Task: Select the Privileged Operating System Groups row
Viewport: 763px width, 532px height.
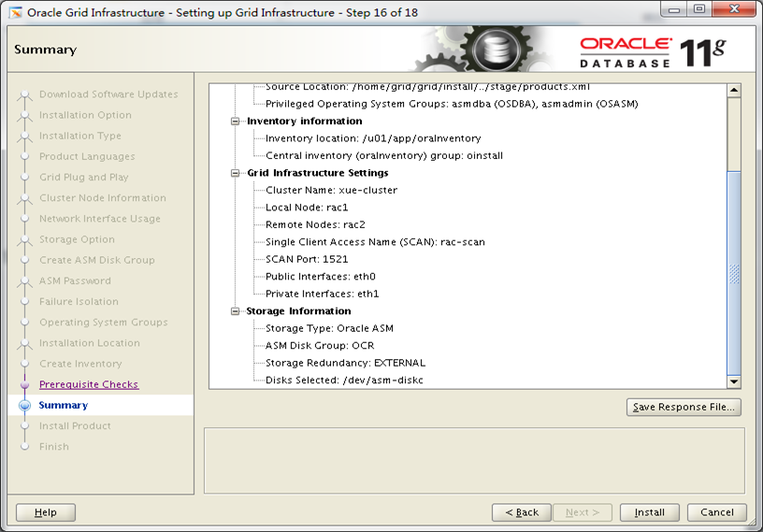Action: (x=452, y=104)
